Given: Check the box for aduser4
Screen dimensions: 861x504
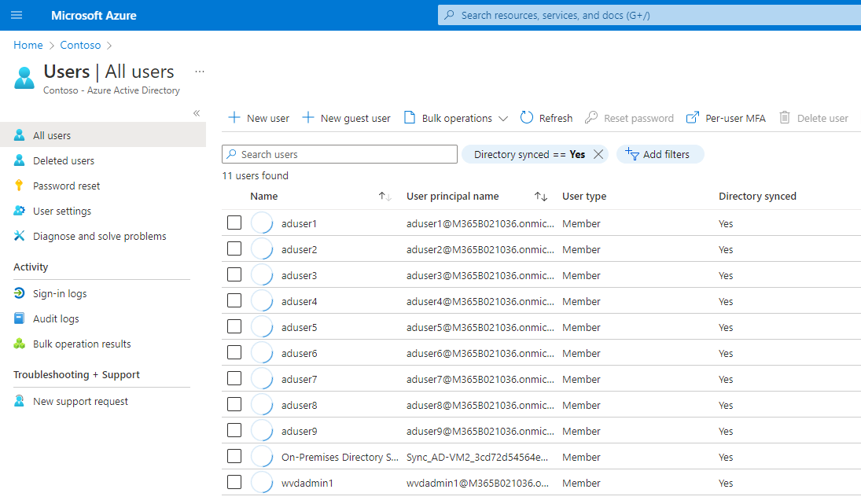Looking at the screenshot, I should 234,300.
